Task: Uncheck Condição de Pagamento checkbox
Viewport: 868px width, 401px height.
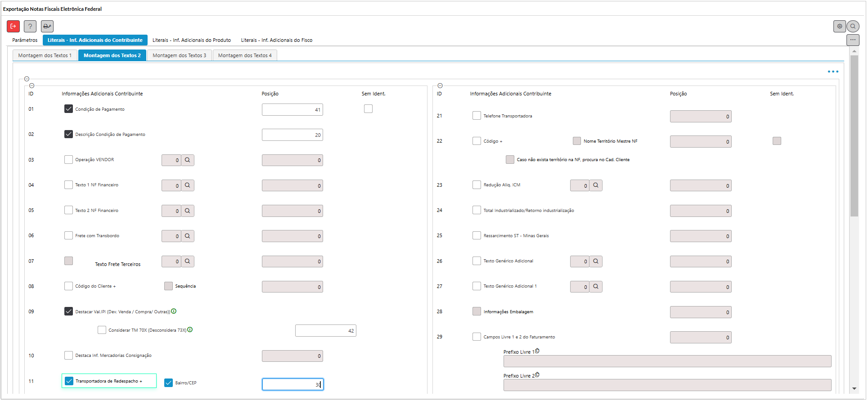Action: pyautogui.click(x=68, y=109)
